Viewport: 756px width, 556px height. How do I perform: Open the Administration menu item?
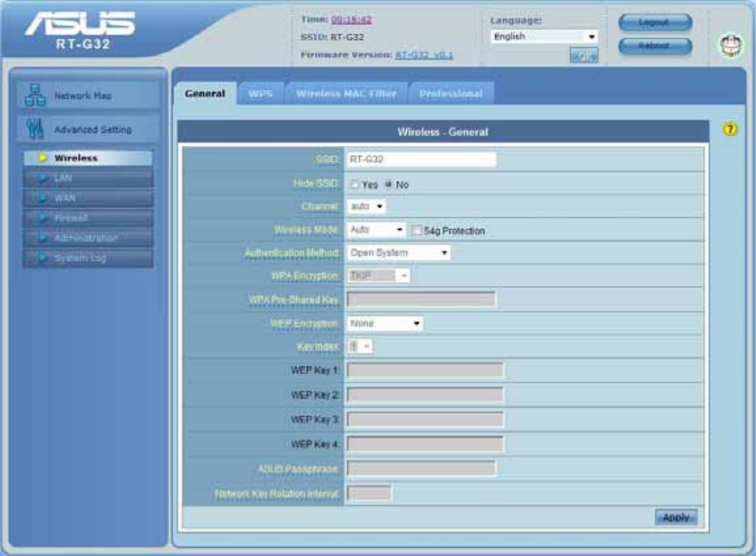[x=88, y=238]
